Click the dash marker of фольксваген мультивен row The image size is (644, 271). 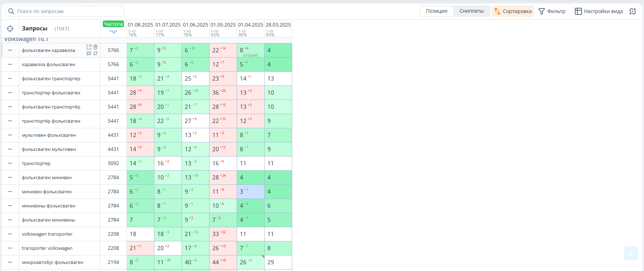click(x=10, y=149)
